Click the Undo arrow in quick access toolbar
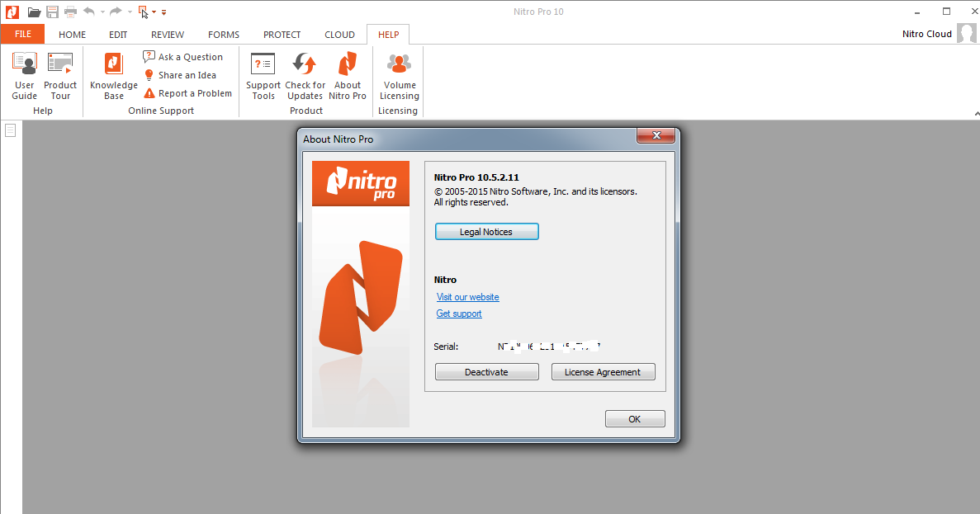Viewport: 980px width, 514px height. pyautogui.click(x=88, y=12)
